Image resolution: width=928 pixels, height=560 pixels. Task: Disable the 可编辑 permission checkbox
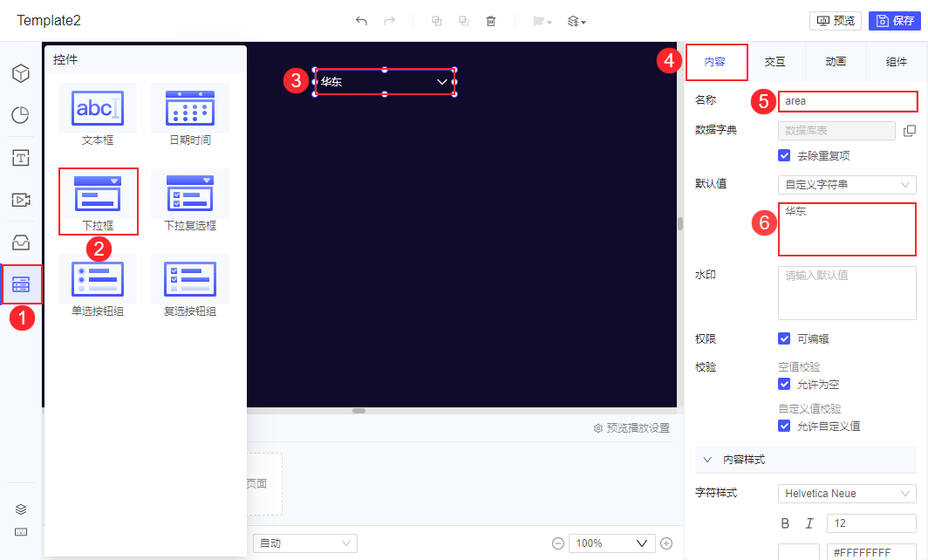coord(783,338)
